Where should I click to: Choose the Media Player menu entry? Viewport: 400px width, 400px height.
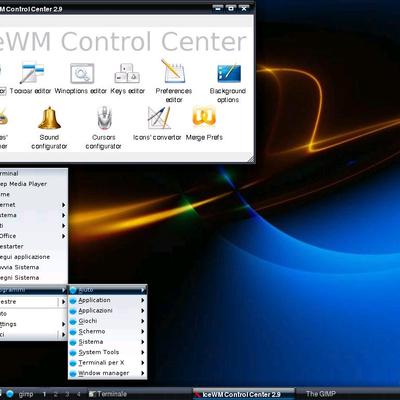[x=33, y=184]
